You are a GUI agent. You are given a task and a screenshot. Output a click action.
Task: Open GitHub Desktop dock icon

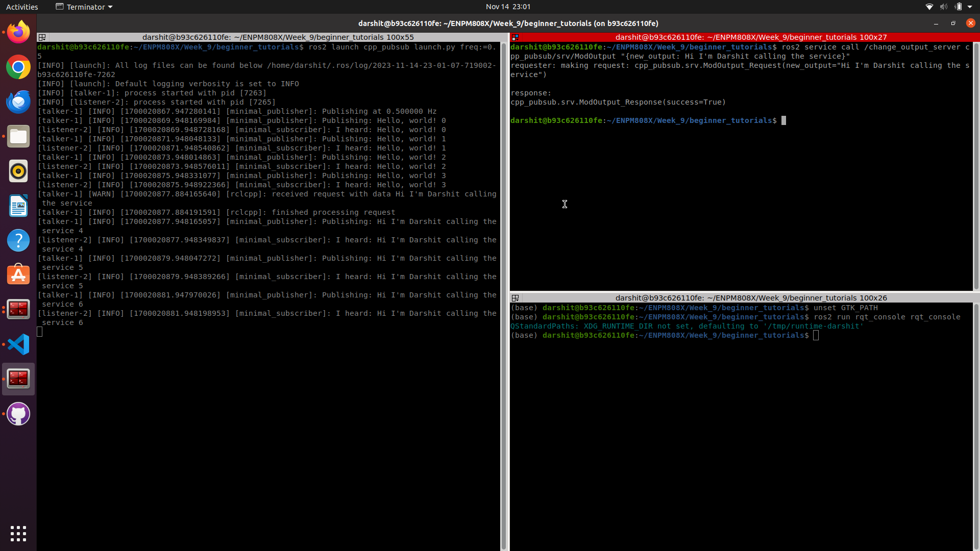click(x=18, y=414)
